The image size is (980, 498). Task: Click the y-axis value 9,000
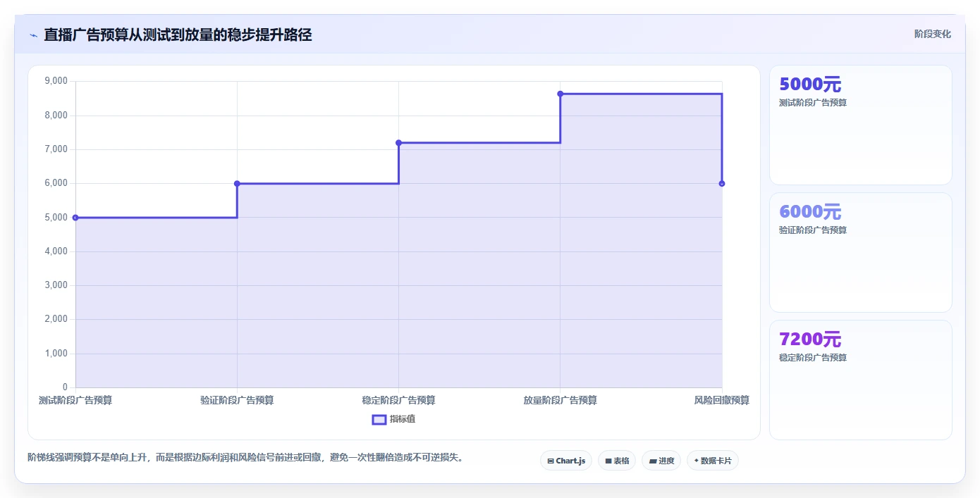pyautogui.click(x=56, y=81)
